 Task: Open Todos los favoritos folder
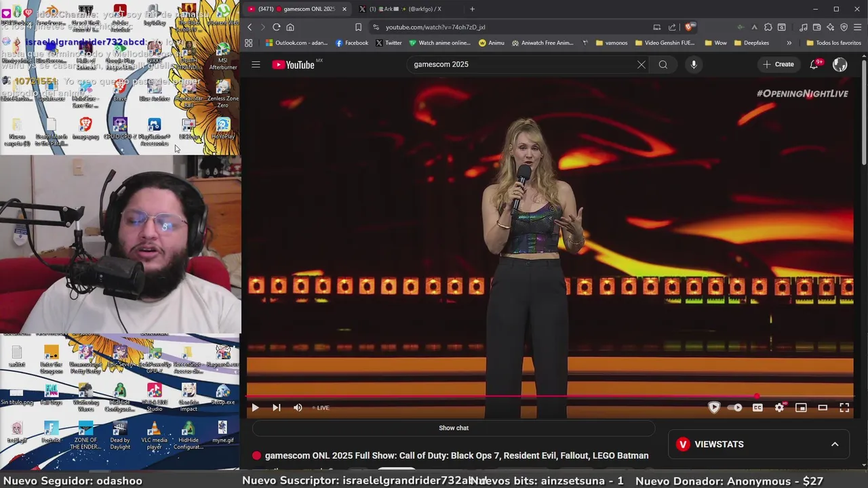point(833,43)
